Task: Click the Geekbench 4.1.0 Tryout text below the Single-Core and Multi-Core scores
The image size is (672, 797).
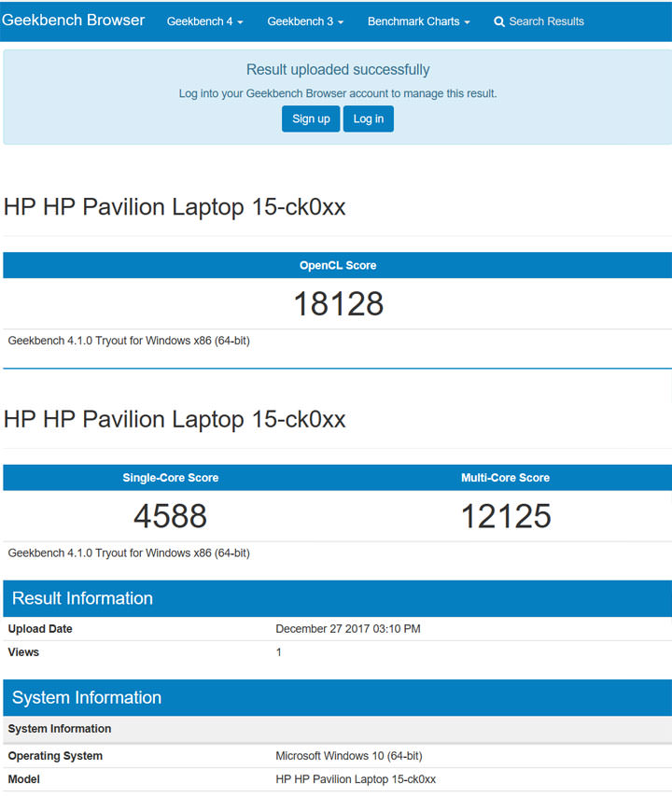Action: click(x=129, y=553)
